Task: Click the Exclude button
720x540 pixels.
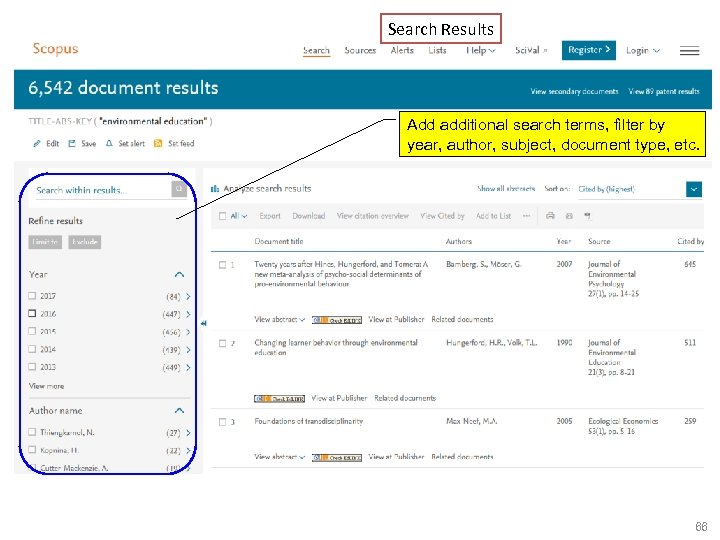Action: pos(85,242)
